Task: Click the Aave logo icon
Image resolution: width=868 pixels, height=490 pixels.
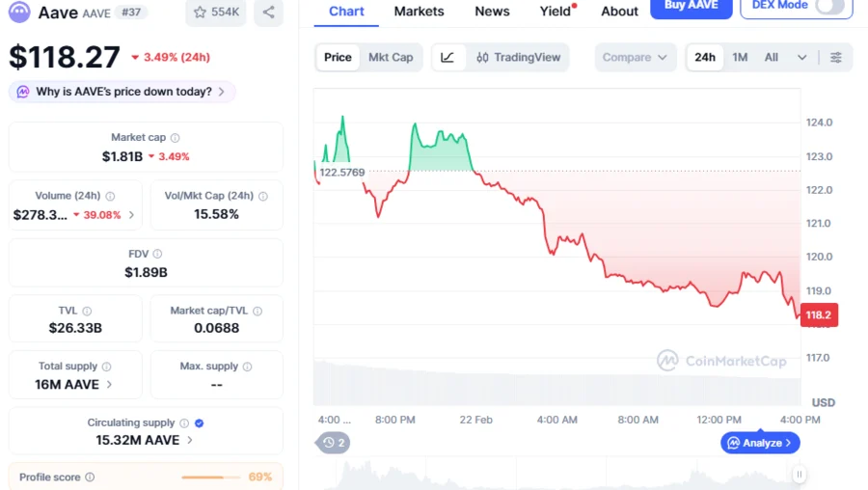Action: pyautogui.click(x=19, y=13)
